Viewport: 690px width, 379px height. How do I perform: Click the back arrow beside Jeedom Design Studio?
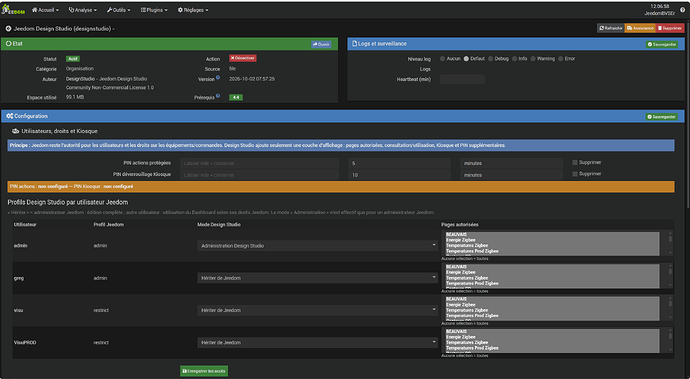(8, 29)
